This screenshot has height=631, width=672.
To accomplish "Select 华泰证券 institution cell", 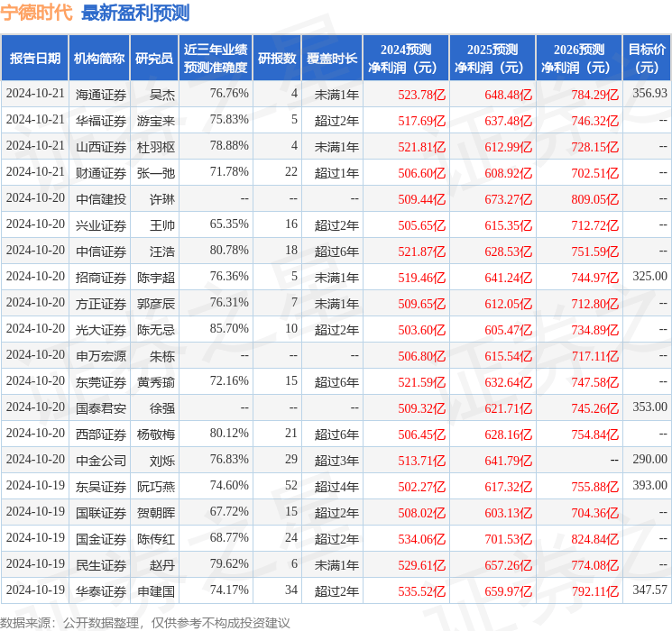I will click(x=101, y=590).
